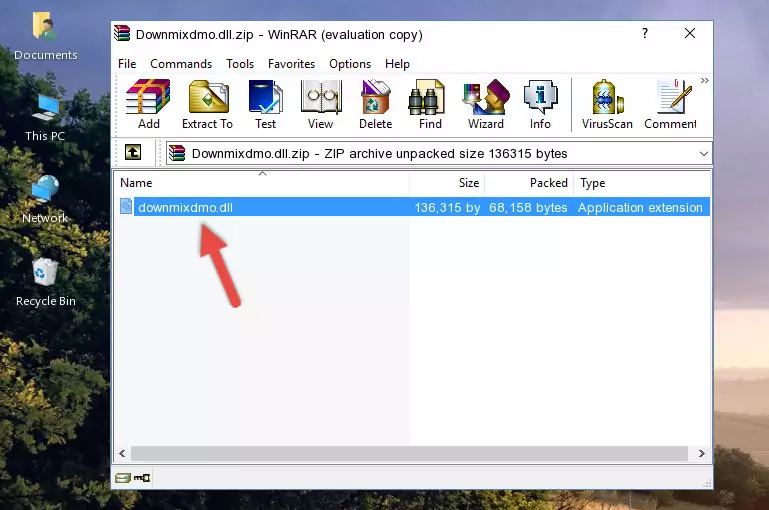Open the archive path dropdown

704,153
